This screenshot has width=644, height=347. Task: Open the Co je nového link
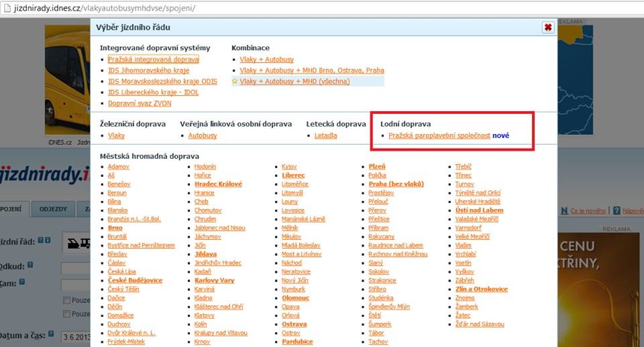[x=588, y=211]
